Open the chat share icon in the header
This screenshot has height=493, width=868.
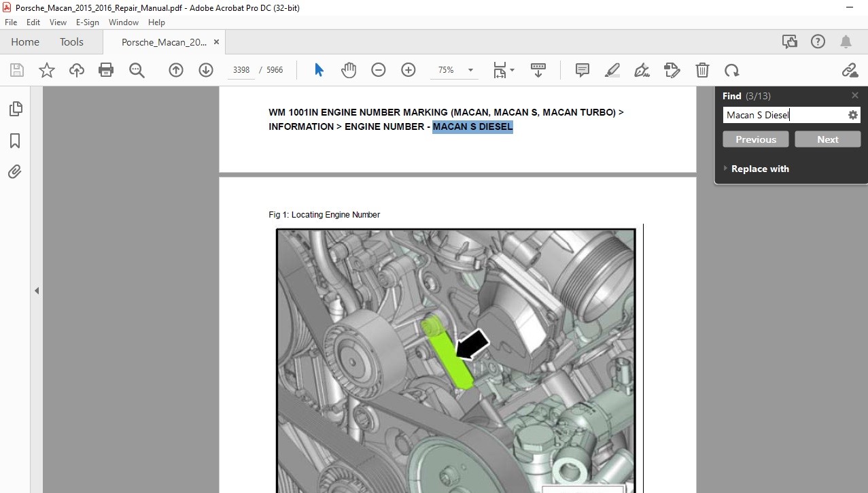(x=790, y=42)
